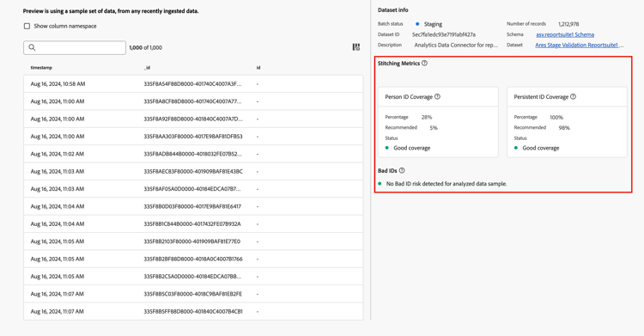Select _id cell 335F8B1C844B0000-4017432FE07B932A

(x=192, y=224)
